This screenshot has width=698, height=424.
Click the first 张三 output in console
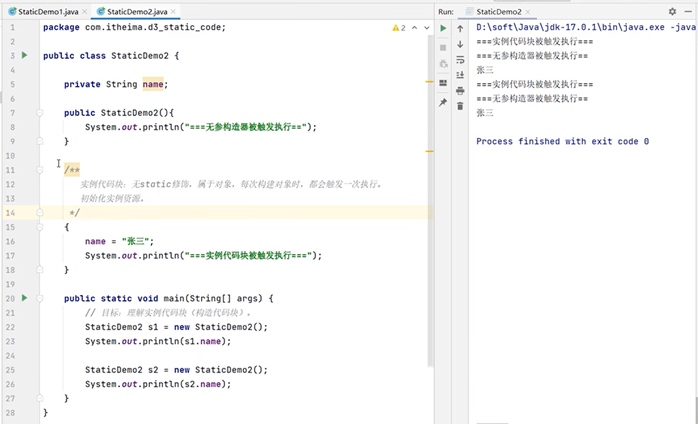[485, 70]
